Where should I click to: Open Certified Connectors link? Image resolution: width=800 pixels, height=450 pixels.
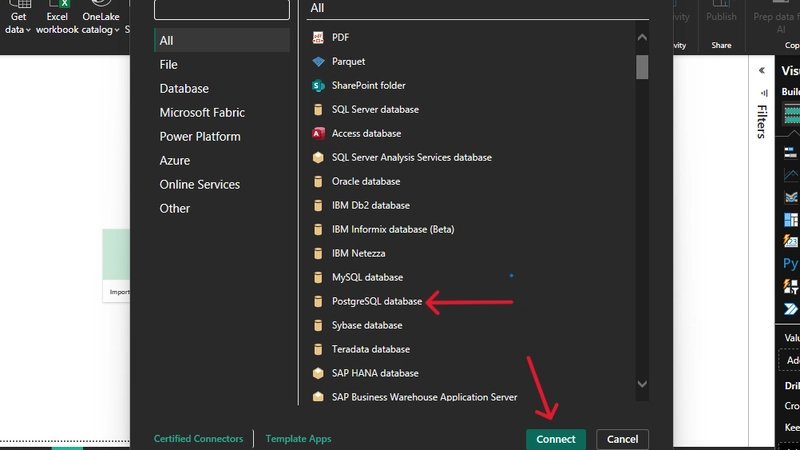(x=198, y=438)
